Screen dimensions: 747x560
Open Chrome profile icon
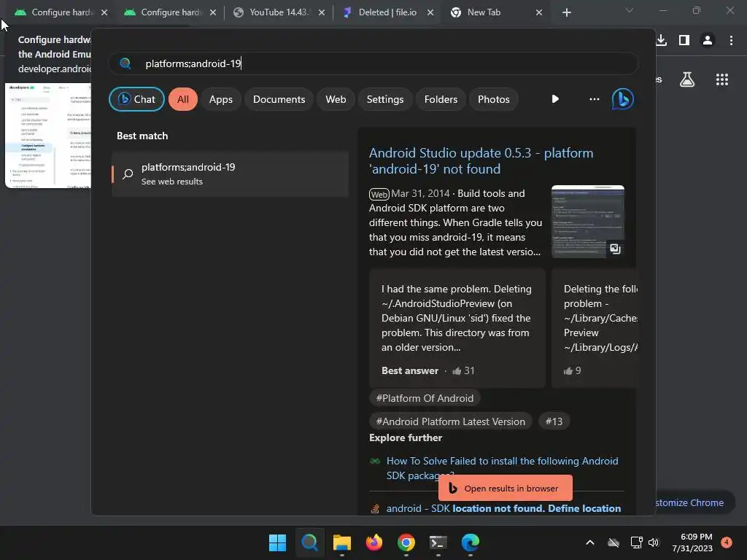(x=708, y=40)
